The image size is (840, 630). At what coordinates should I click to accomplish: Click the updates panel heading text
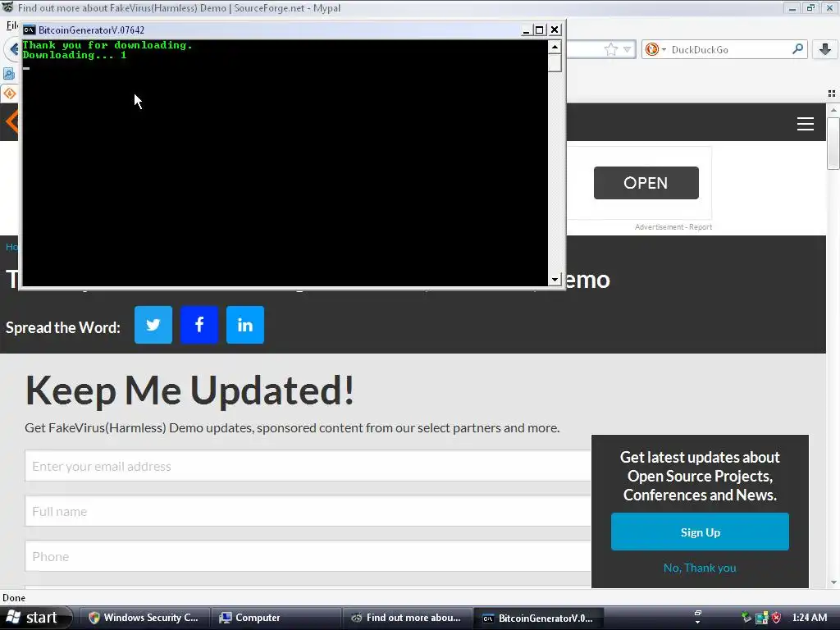tap(700, 476)
